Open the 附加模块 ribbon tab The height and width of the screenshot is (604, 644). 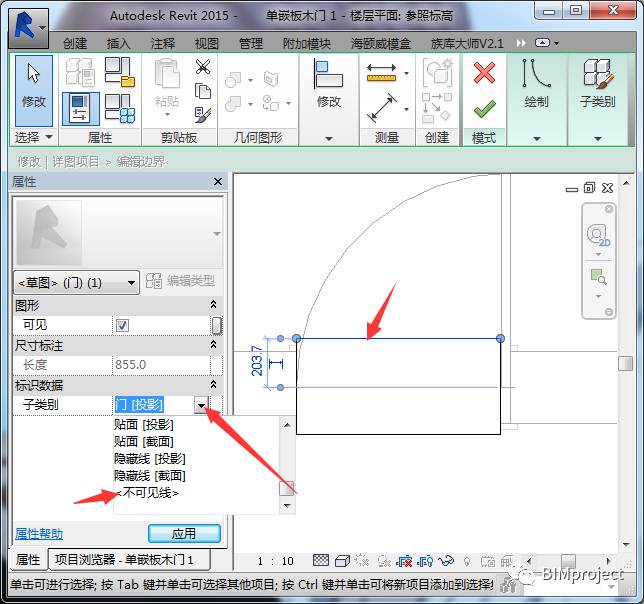306,43
